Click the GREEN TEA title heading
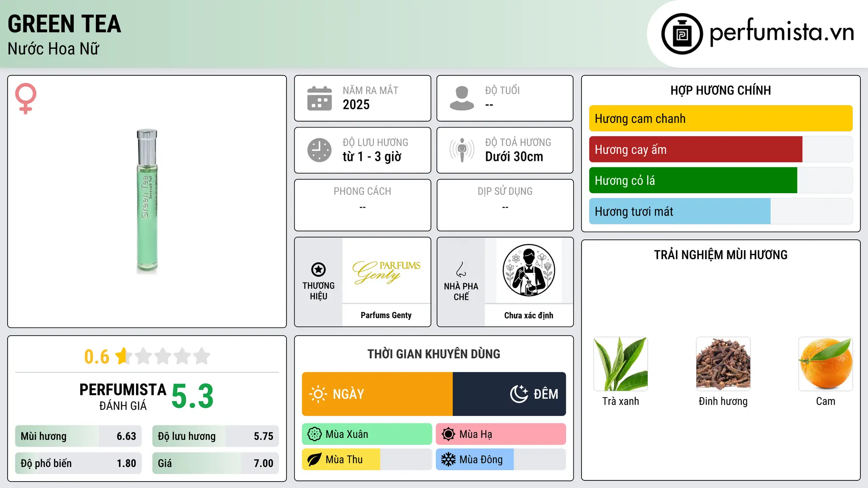868x488 pixels. point(64,24)
